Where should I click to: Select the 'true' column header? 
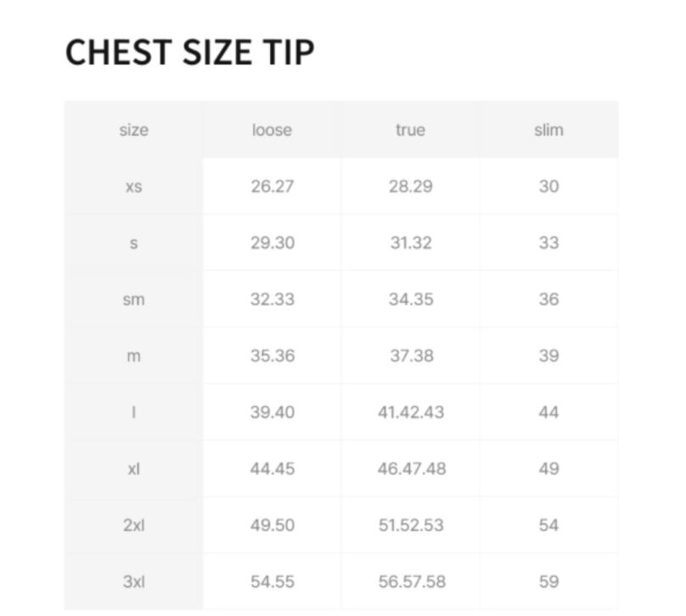410,130
